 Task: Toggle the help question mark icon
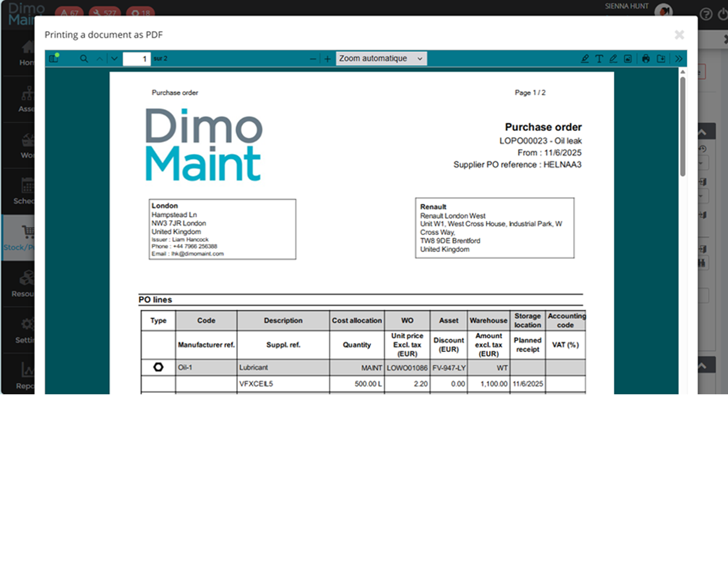click(x=706, y=14)
